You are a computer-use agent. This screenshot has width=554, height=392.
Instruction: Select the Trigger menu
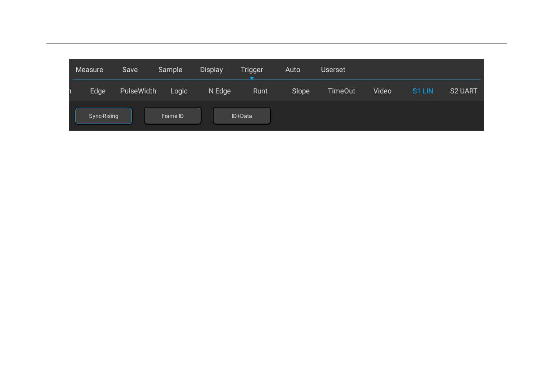[252, 70]
